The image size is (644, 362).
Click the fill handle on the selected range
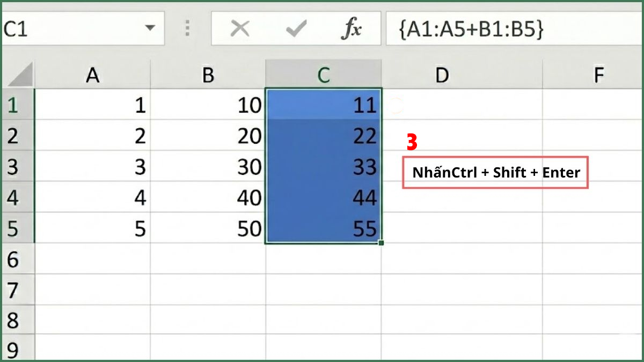point(380,242)
